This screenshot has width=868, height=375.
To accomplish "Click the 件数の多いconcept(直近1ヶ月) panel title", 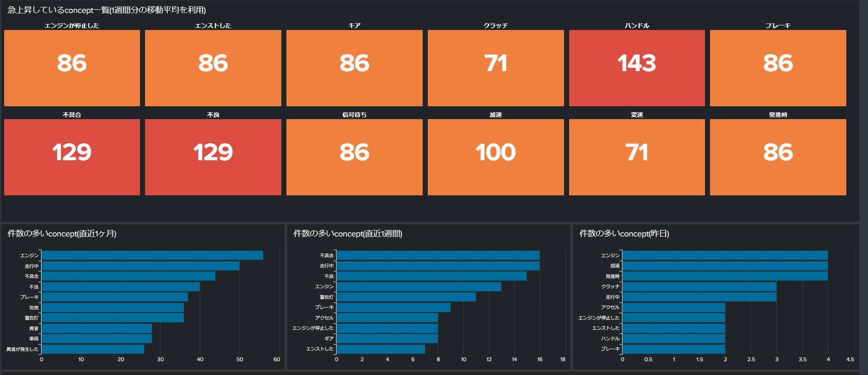I will coord(62,234).
